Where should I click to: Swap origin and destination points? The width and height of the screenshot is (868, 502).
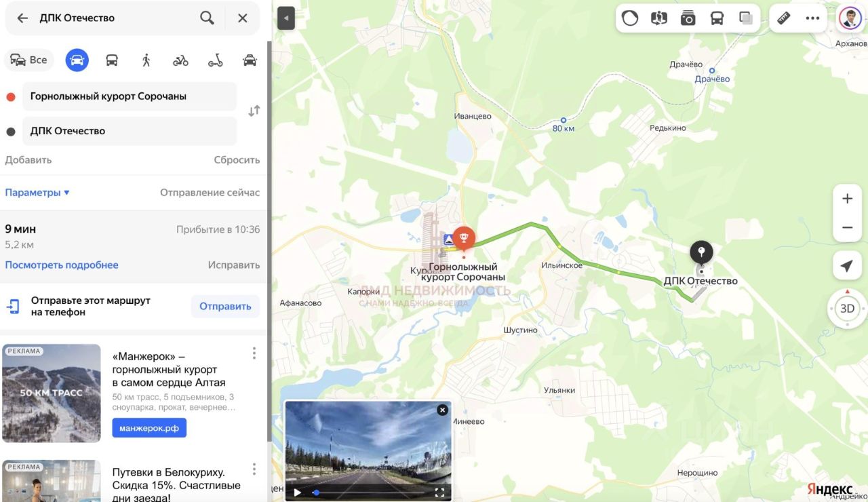pos(254,111)
